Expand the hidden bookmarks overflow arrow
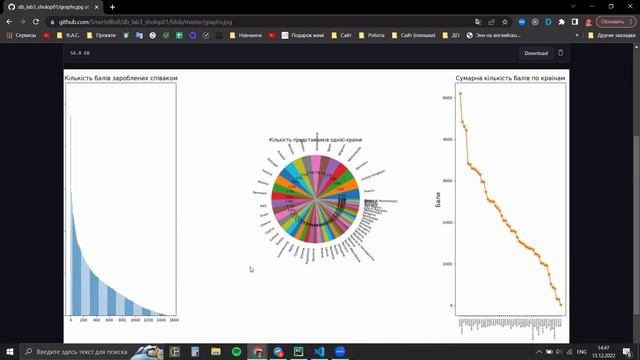This screenshot has width=640, height=360. (577, 36)
